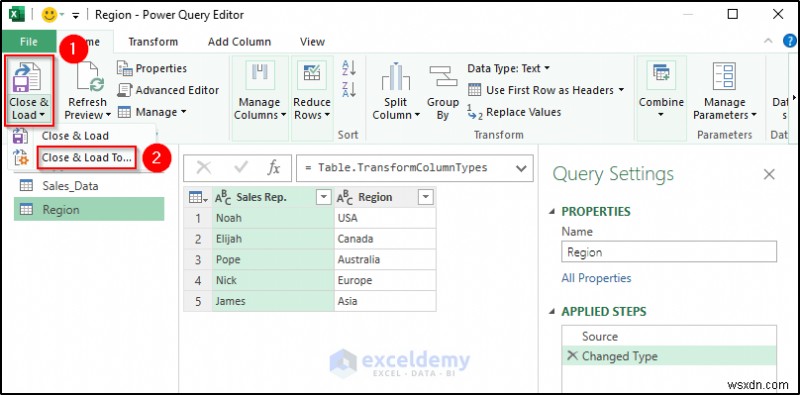Choose Close & Load To... menu entry

click(x=87, y=158)
